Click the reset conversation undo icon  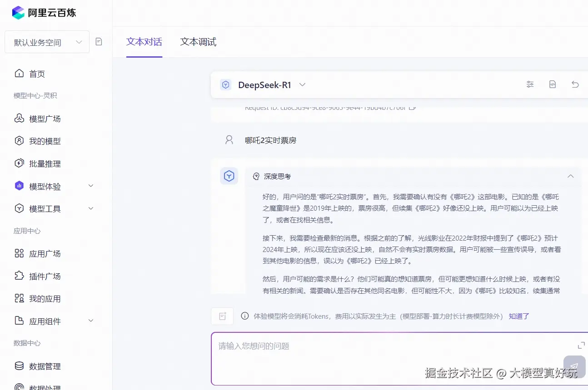point(575,84)
